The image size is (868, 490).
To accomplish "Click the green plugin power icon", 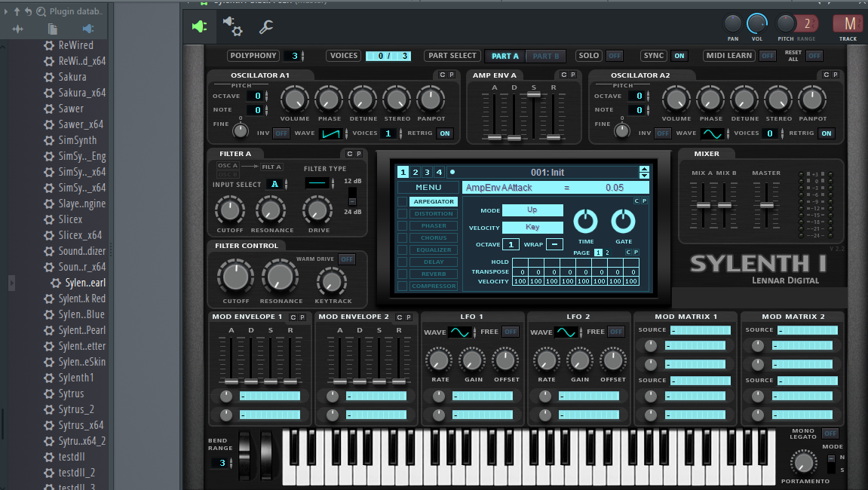I will tap(199, 26).
